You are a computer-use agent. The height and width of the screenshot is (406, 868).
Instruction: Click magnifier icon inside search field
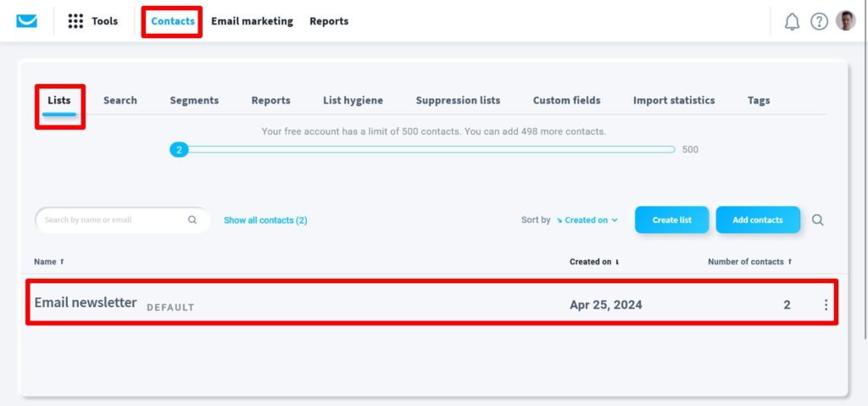[192, 220]
